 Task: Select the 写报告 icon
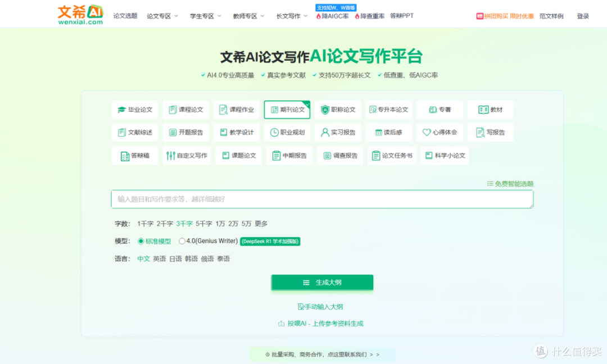click(x=480, y=133)
